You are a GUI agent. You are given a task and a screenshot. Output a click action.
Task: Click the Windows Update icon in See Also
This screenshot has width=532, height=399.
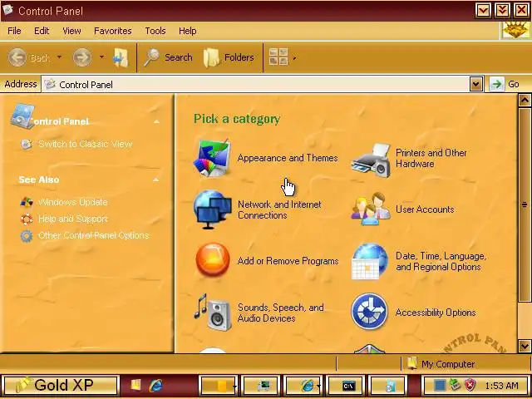click(27, 202)
